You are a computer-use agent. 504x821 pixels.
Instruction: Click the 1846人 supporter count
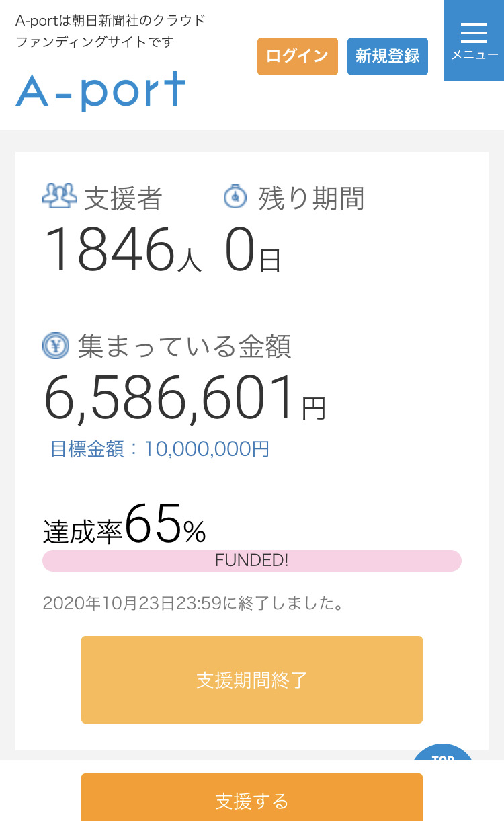[123, 250]
